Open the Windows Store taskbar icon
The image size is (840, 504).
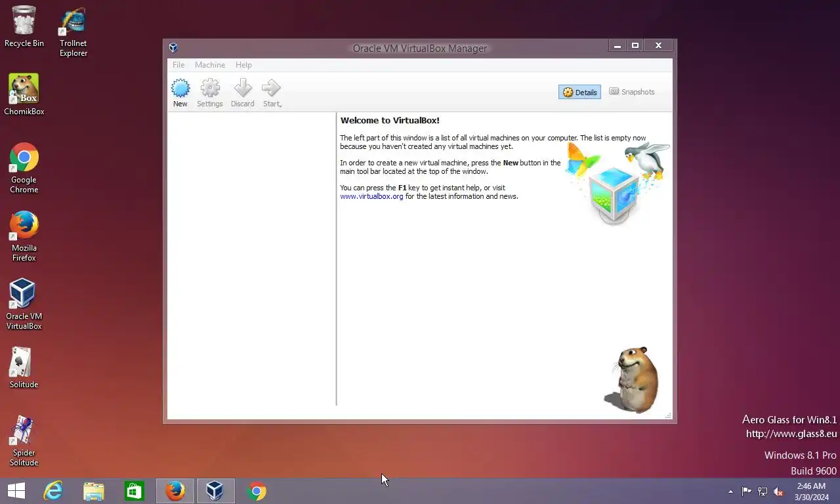(x=135, y=491)
